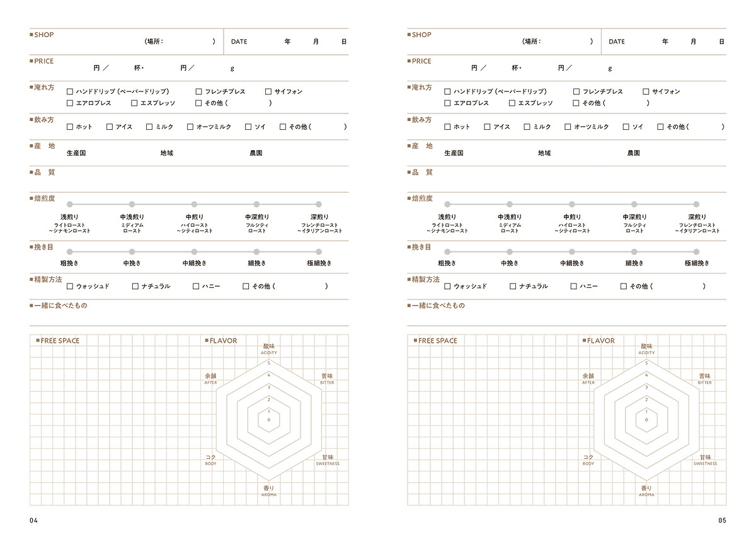
Task: Mark the 深煎り roast dot on page 04
Action: point(319,204)
